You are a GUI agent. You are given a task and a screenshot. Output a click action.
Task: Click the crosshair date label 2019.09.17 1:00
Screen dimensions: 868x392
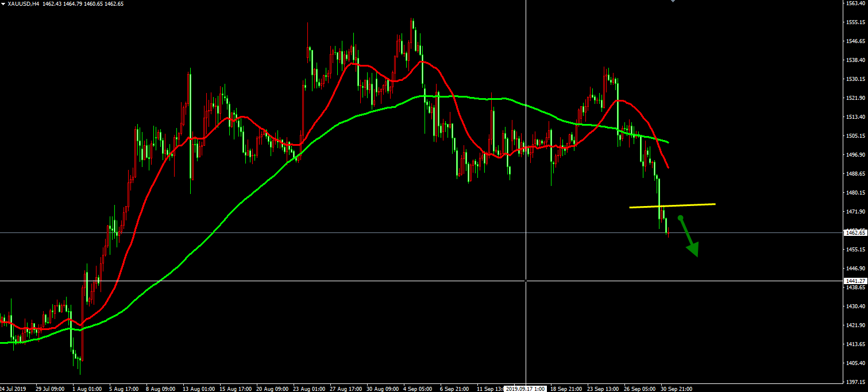(526, 389)
